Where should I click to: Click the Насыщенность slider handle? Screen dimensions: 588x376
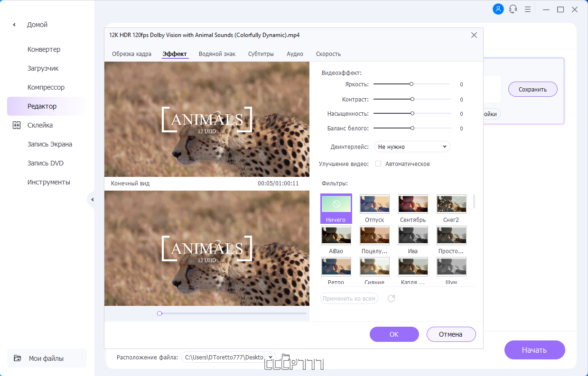point(412,113)
